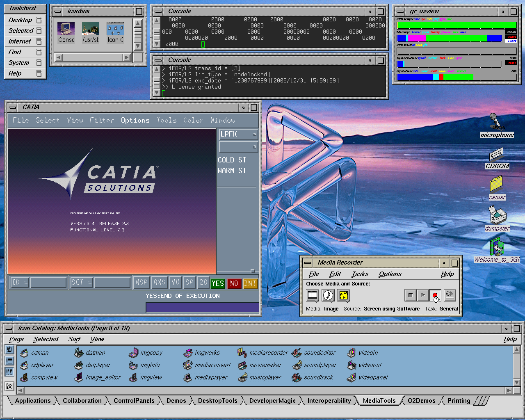Open the Options menu in CATIA
This screenshot has height=420, width=525.
coord(135,120)
